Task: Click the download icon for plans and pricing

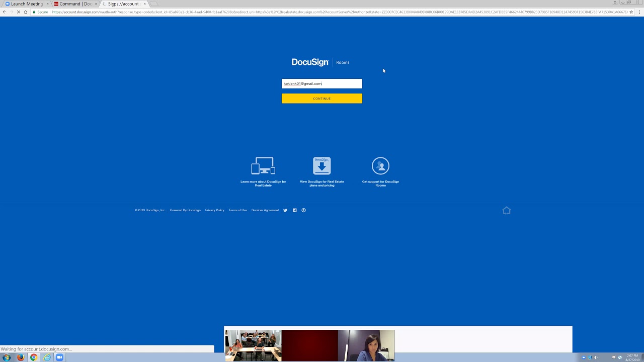Action: coord(322,166)
